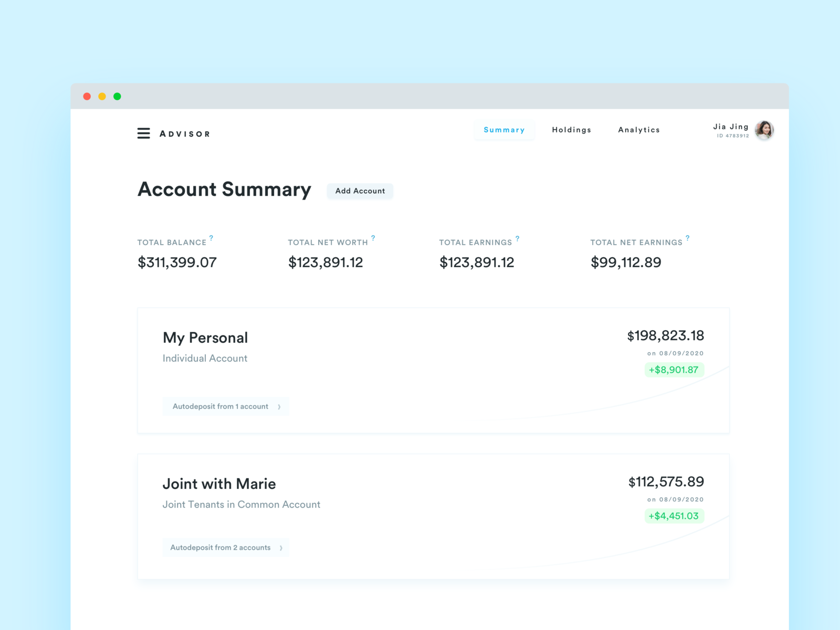Open Jia Jing's profile avatar
Screen dimensions: 840x630
coord(764,130)
